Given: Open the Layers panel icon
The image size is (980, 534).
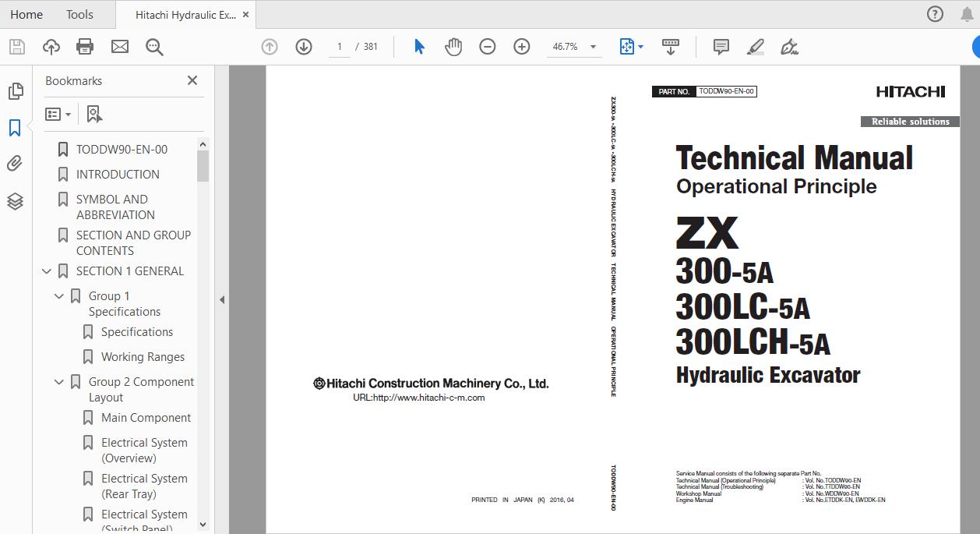Looking at the screenshot, I should pos(15,201).
